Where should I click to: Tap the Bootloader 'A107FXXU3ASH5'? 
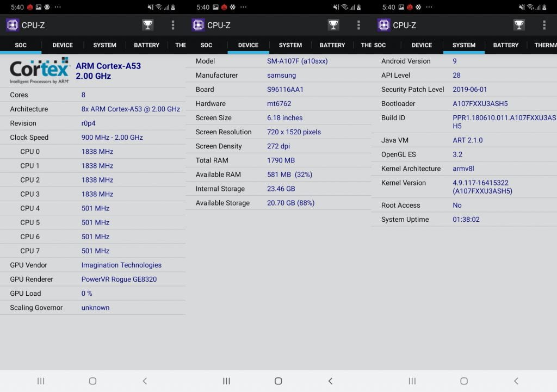[480, 104]
